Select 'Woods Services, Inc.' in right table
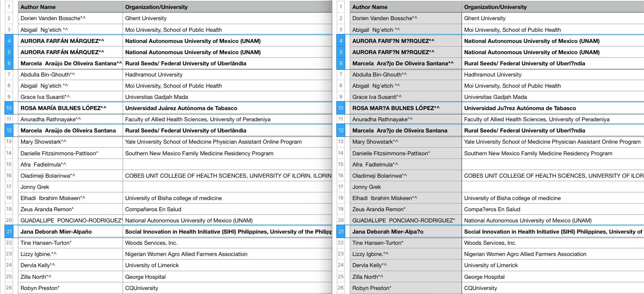 point(490,243)
